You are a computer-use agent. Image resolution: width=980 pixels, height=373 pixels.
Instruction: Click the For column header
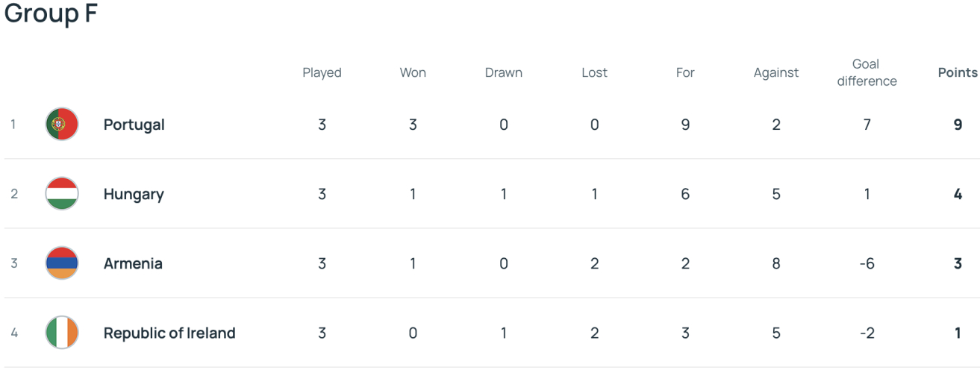pyautogui.click(x=685, y=72)
